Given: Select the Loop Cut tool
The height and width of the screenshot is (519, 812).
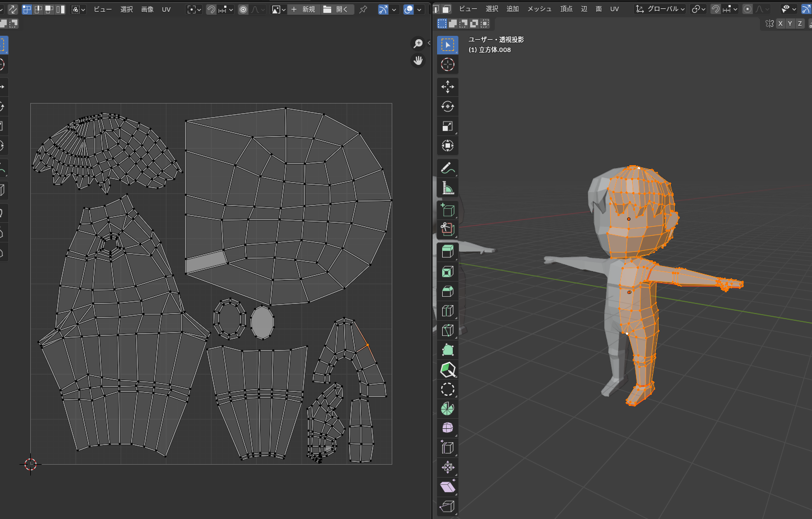Looking at the screenshot, I should pos(447,311).
